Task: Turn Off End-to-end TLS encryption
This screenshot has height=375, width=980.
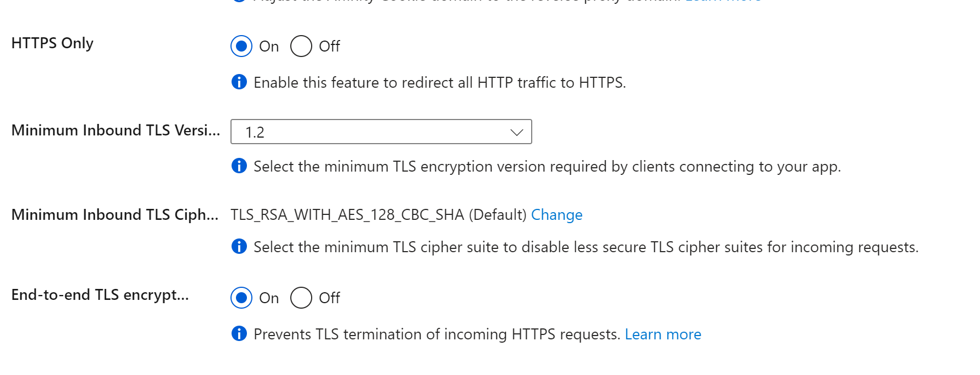Action: coord(301,298)
